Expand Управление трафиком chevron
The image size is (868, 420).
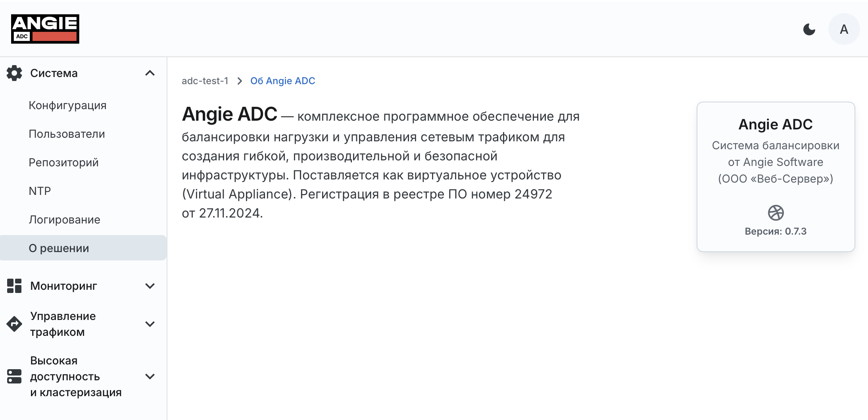150,324
